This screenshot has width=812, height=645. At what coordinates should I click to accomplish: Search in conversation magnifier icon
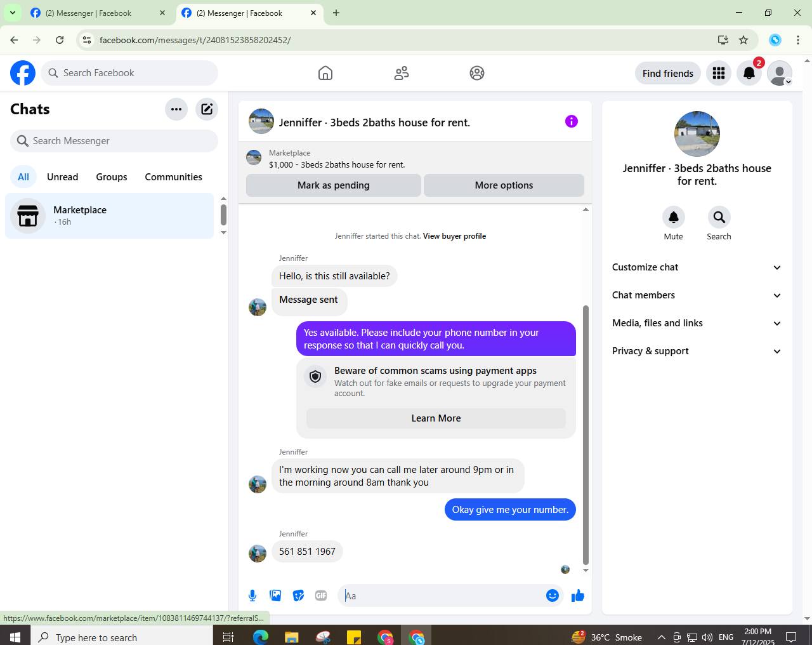[x=719, y=217]
